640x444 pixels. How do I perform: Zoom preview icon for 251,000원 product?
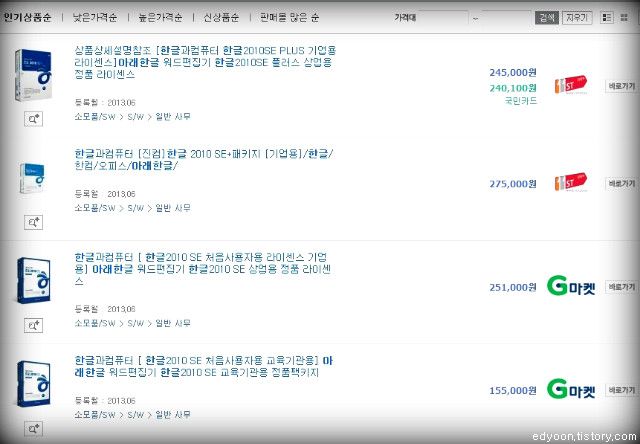coord(33,325)
